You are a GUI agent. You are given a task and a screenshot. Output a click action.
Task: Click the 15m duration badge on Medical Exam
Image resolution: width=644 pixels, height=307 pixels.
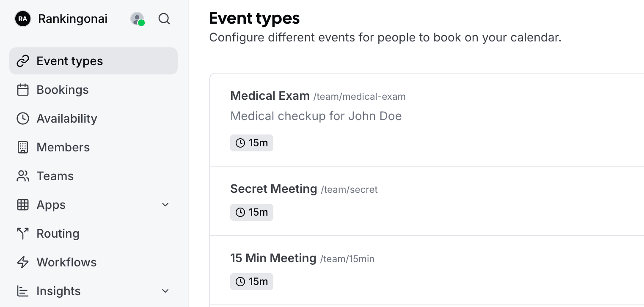(252, 143)
